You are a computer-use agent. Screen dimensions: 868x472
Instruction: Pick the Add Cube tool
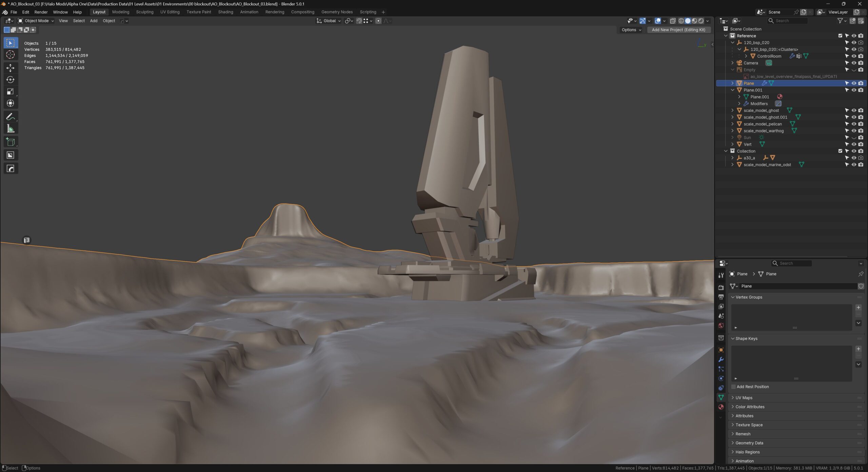[11, 142]
